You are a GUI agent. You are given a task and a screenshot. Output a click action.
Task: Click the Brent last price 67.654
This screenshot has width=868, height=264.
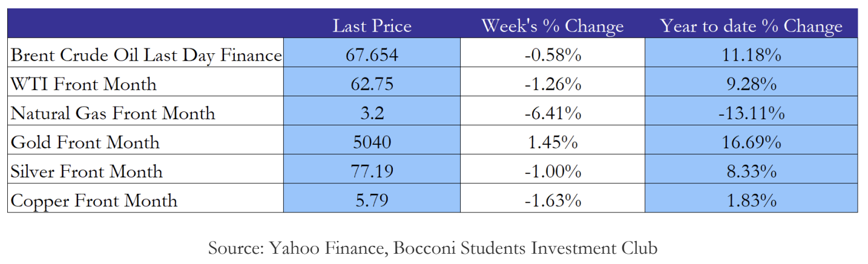[x=372, y=56]
